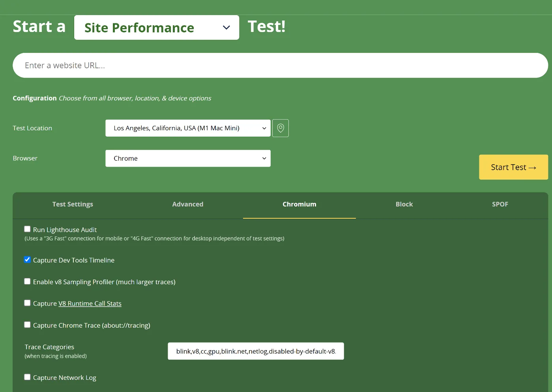The height and width of the screenshot is (392, 552).
Task: Enable Capture Chrome Trace
Action: (27, 324)
